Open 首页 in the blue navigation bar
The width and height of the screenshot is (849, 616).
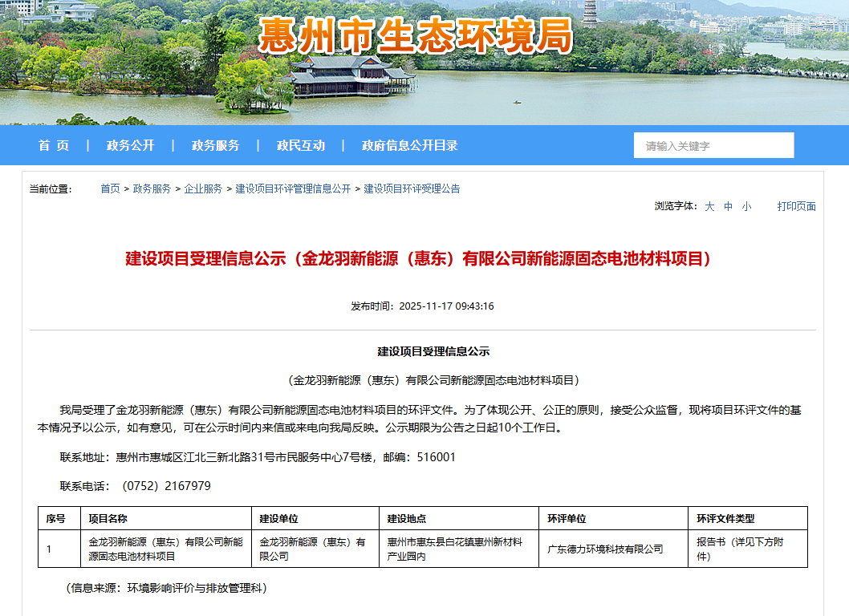pos(54,145)
